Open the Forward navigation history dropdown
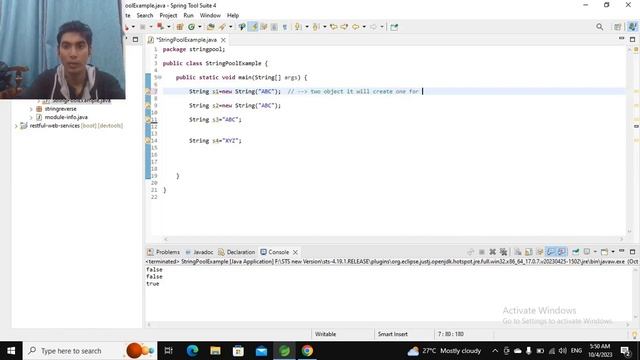 pos(382,27)
